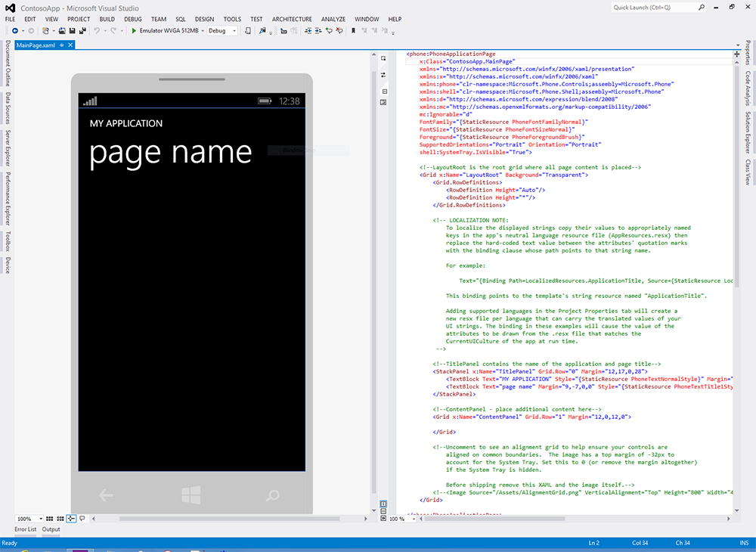The width and height of the screenshot is (756, 552).
Task: Save the file with the single floppy icon
Action: coord(73,31)
